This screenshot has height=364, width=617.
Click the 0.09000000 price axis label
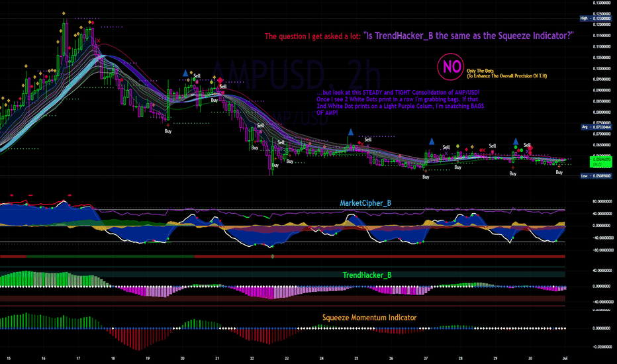[x=602, y=90]
